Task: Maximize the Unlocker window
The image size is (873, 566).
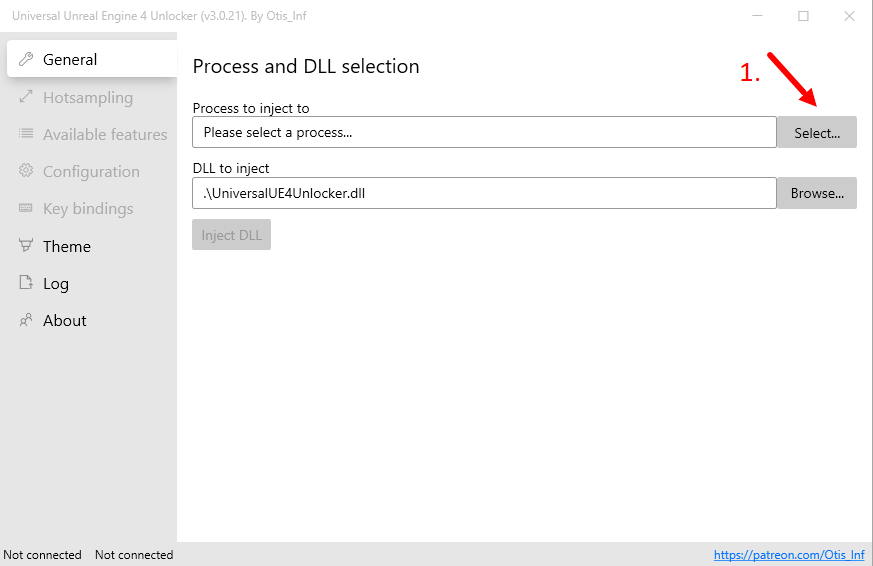Action: tap(803, 16)
